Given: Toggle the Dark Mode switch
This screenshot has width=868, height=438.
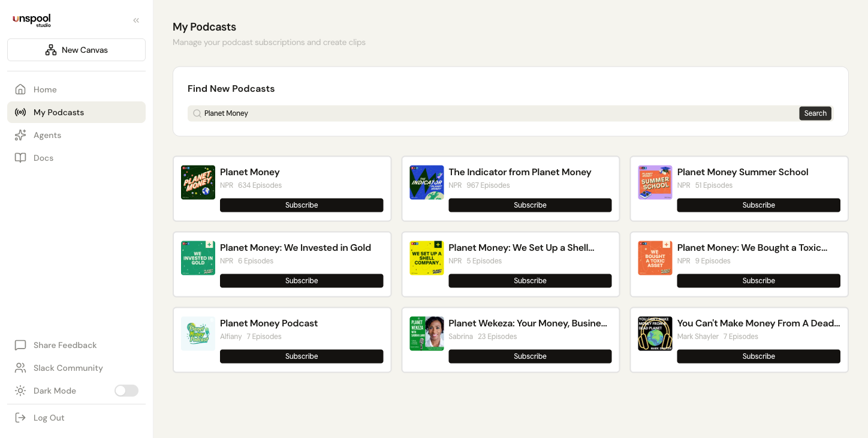Looking at the screenshot, I should click(126, 391).
